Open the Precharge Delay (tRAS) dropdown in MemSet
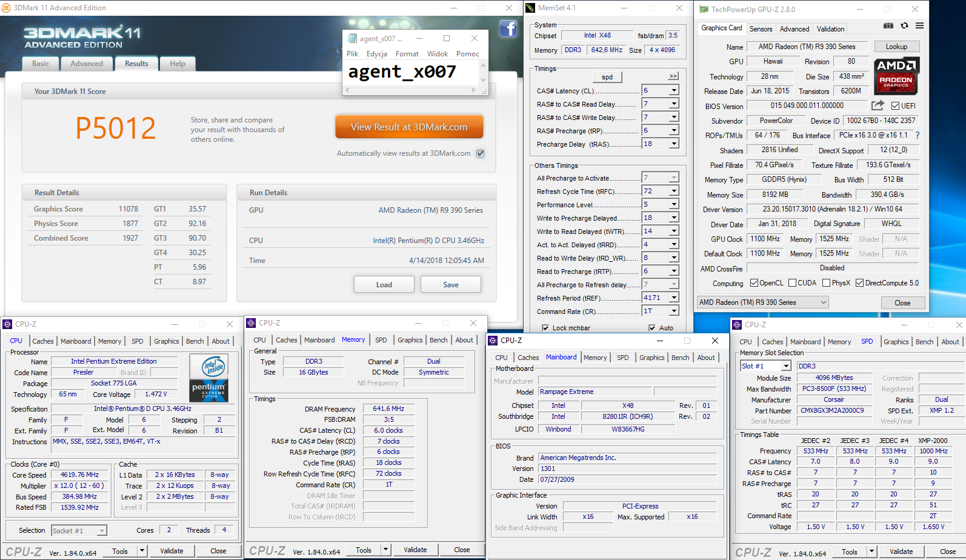This screenshot has width=966, height=560. [x=674, y=144]
